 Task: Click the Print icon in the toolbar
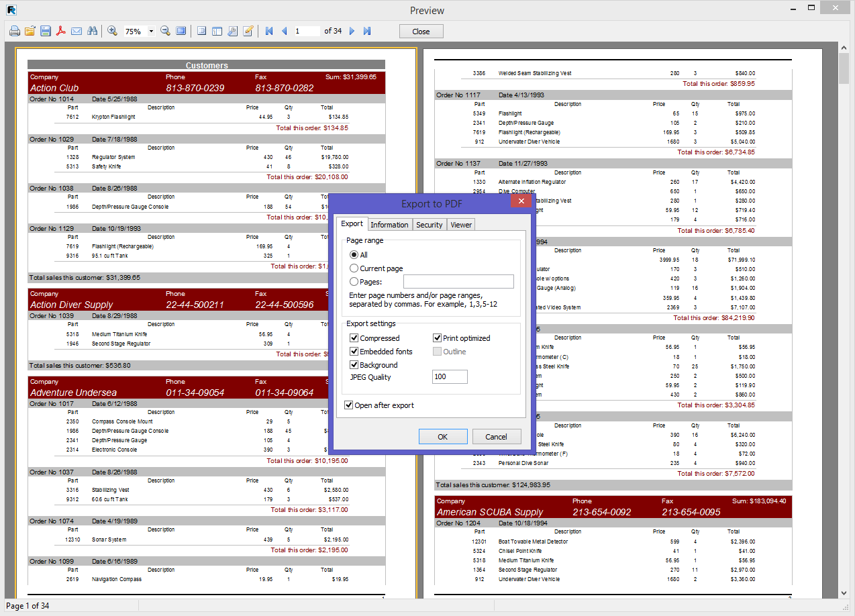(x=14, y=31)
